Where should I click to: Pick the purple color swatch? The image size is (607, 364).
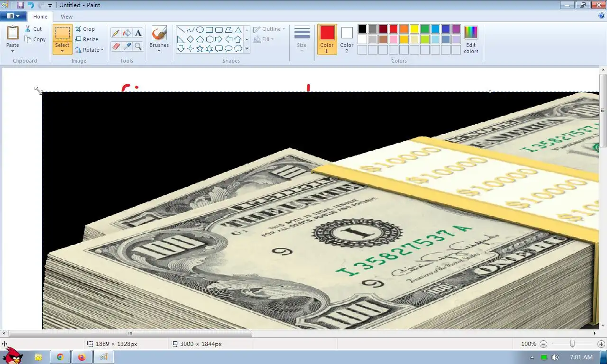tap(456, 29)
